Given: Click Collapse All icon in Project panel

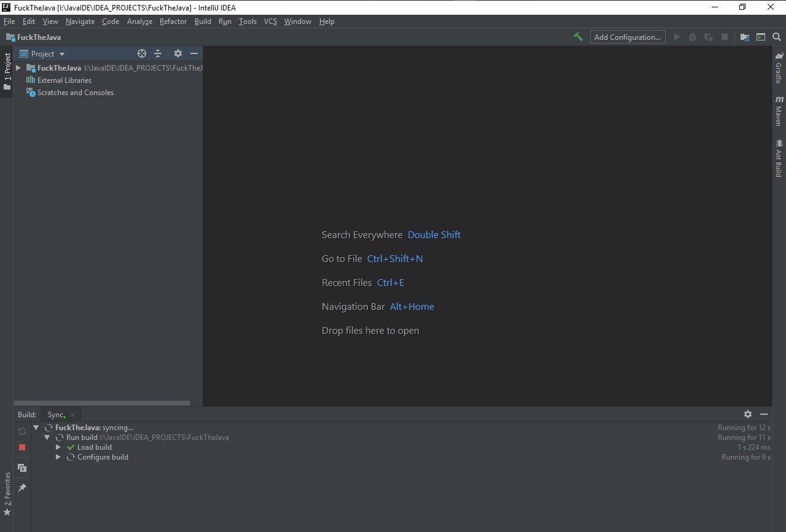Looking at the screenshot, I should tap(158, 53).
